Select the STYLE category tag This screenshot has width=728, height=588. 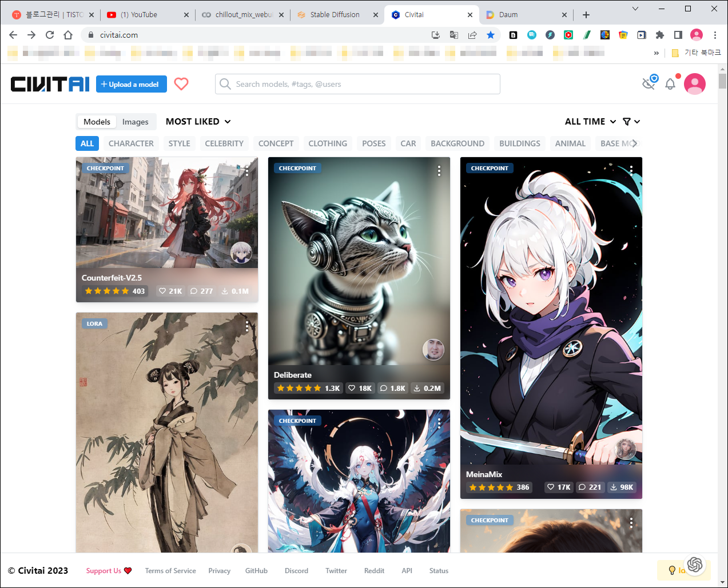coord(180,143)
